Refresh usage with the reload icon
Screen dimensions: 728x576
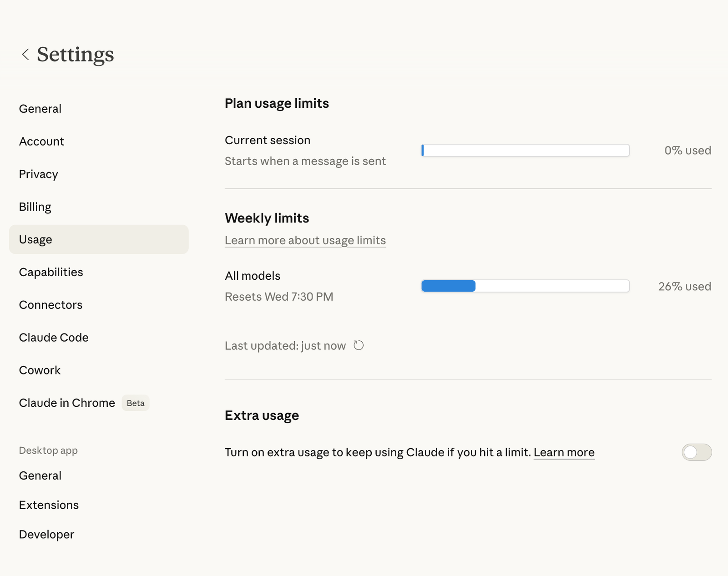point(359,346)
